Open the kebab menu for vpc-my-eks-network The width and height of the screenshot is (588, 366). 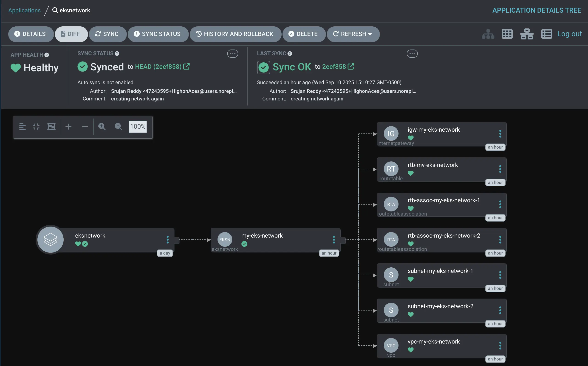[x=500, y=345]
